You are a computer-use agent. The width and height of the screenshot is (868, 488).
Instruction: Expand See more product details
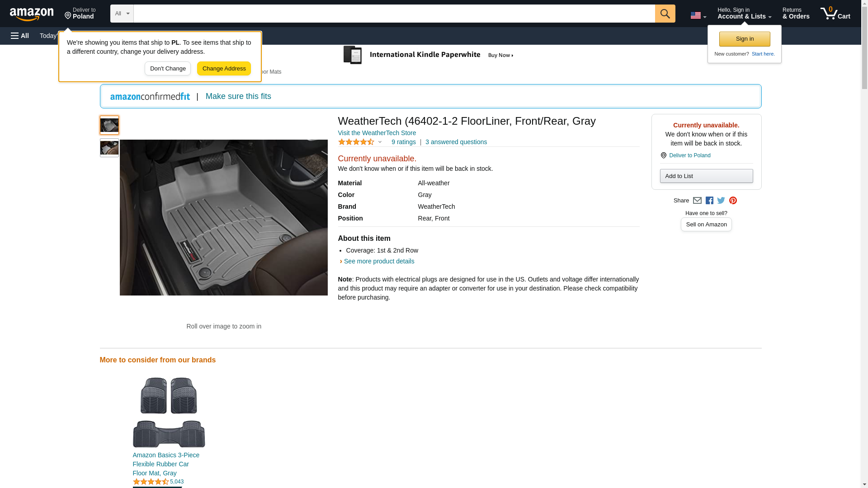tap(379, 261)
